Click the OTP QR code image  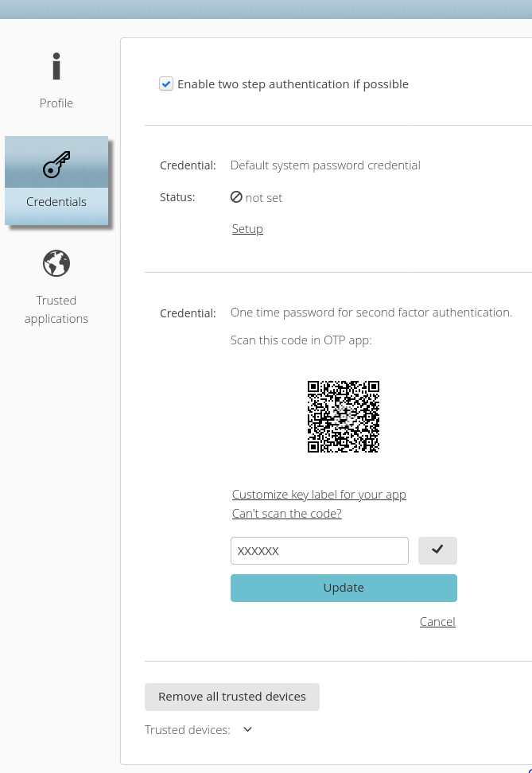tap(344, 417)
